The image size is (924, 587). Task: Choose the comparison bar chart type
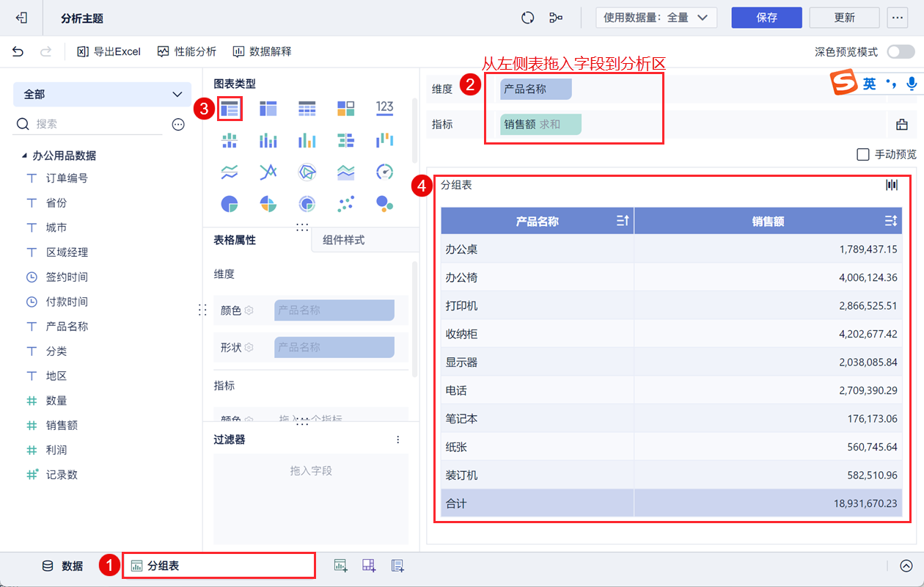[x=346, y=140]
